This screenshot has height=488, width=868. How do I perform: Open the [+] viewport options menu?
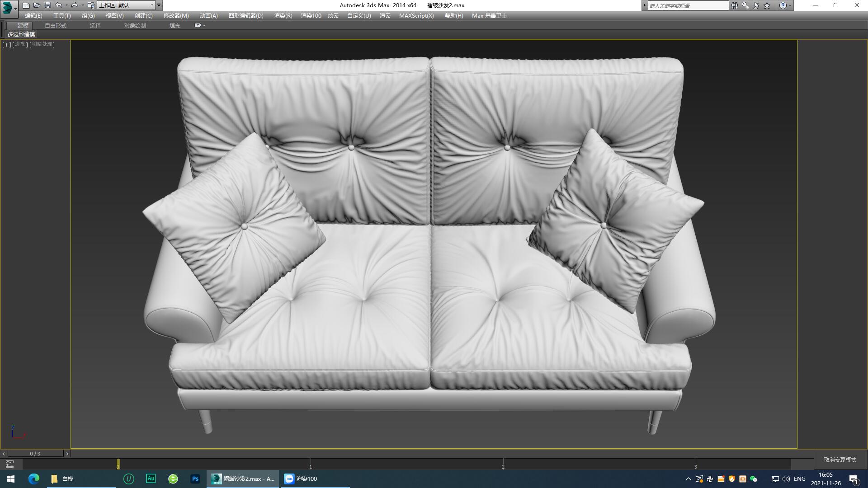pyautogui.click(x=6, y=45)
